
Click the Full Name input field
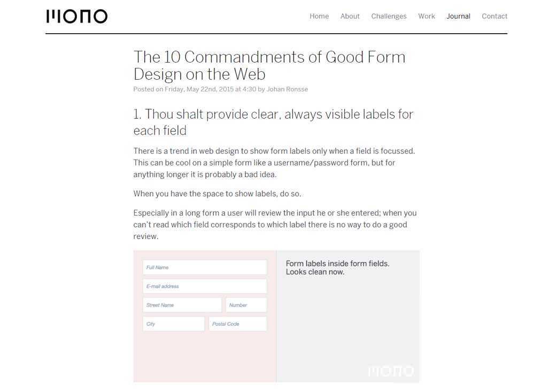tap(204, 267)
